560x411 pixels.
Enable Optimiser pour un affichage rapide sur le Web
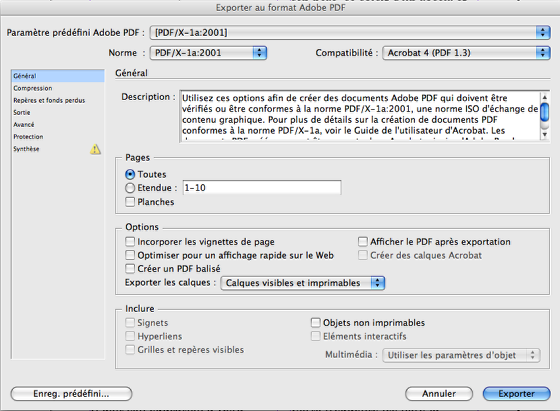pyautogui.click(x=130, y=255)
